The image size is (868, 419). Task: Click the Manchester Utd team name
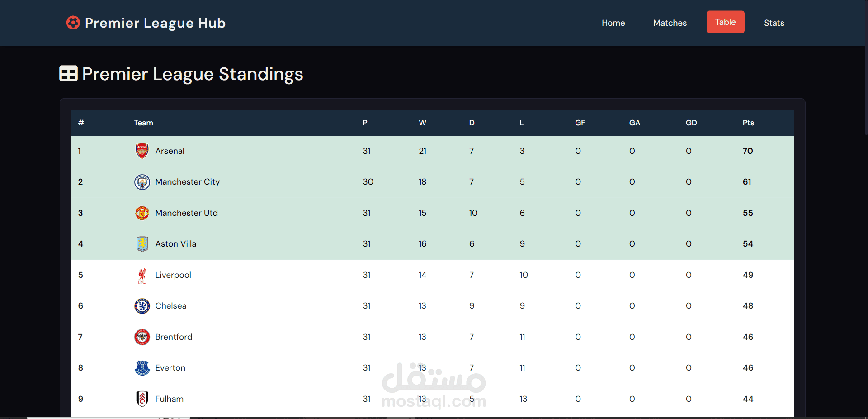[x=186, y=213]
